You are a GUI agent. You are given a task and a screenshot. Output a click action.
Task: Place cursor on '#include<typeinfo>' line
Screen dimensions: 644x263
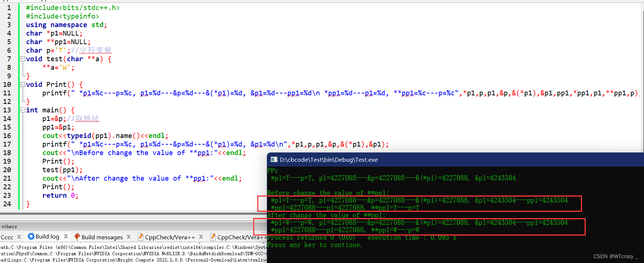click(63, 16)
